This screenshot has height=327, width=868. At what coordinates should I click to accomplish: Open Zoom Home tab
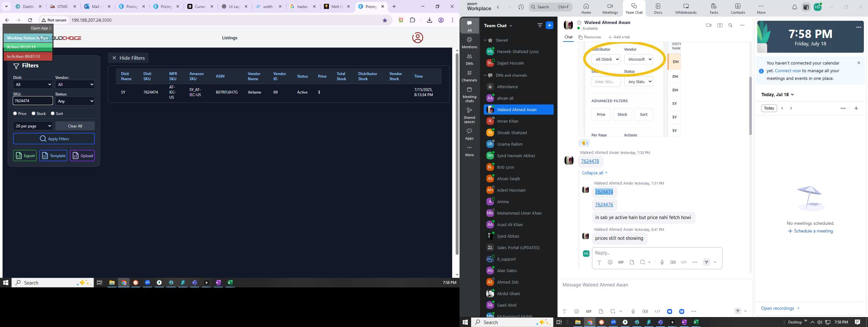[x=586, y=8]
